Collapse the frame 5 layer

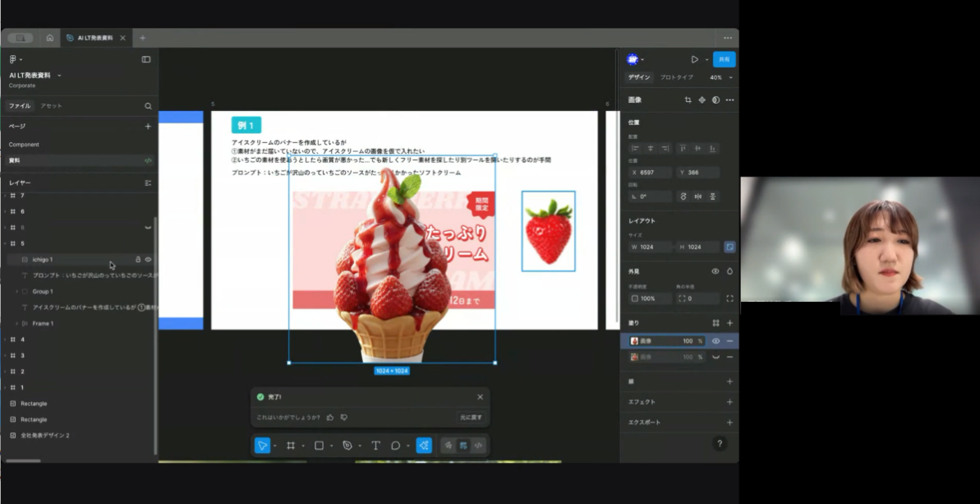coord(5,244)
